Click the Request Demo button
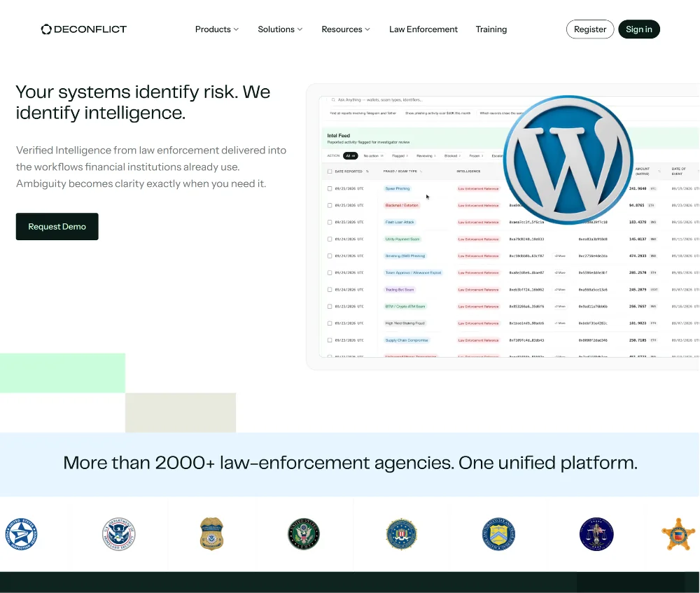The height and width of the screenshot is (593, 700). 57,226
